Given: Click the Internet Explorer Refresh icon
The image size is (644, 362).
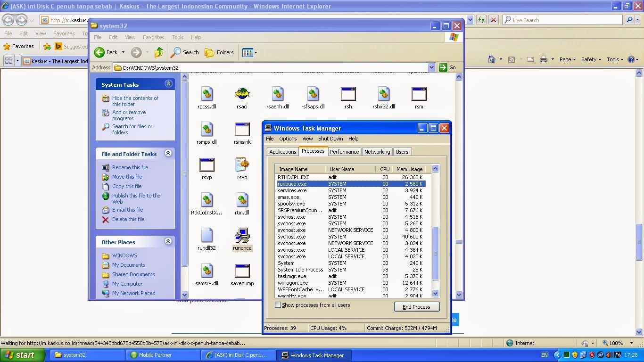Looking at the screenshot, I should point(481,20).
